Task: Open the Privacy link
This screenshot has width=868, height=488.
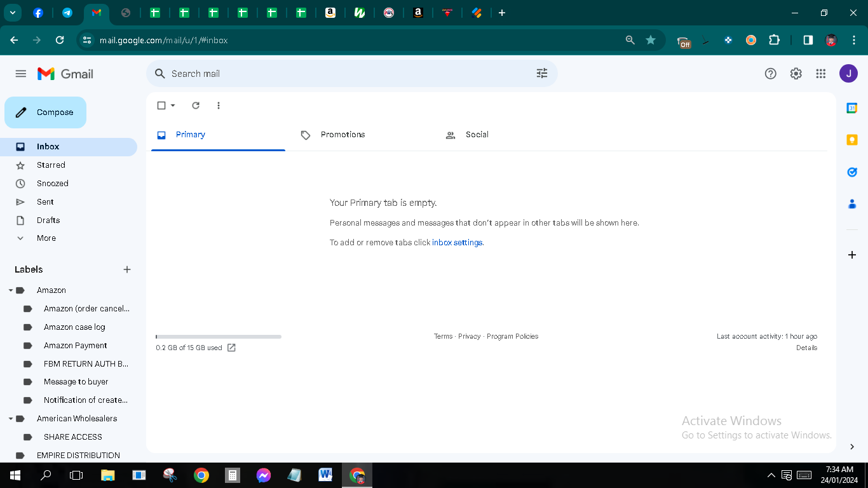Action: [x=470, y=337]
